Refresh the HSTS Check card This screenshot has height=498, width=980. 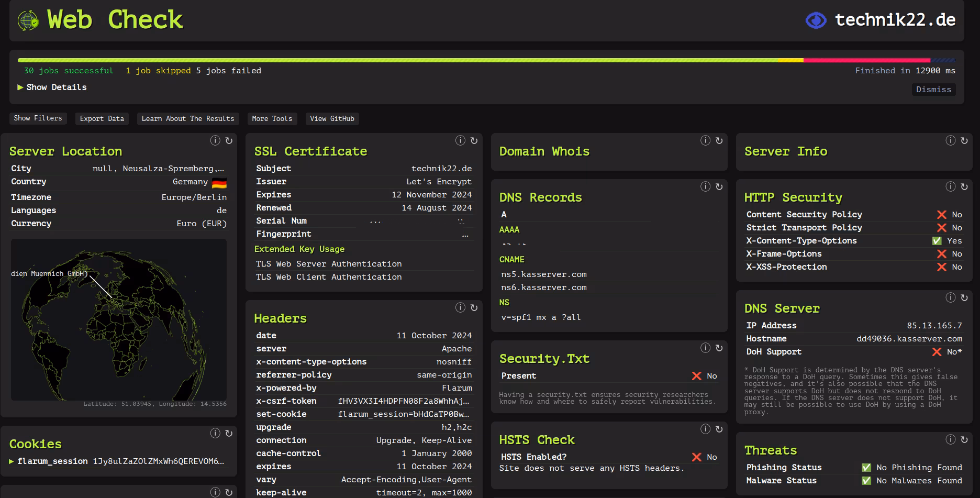(x=719, y=429)
